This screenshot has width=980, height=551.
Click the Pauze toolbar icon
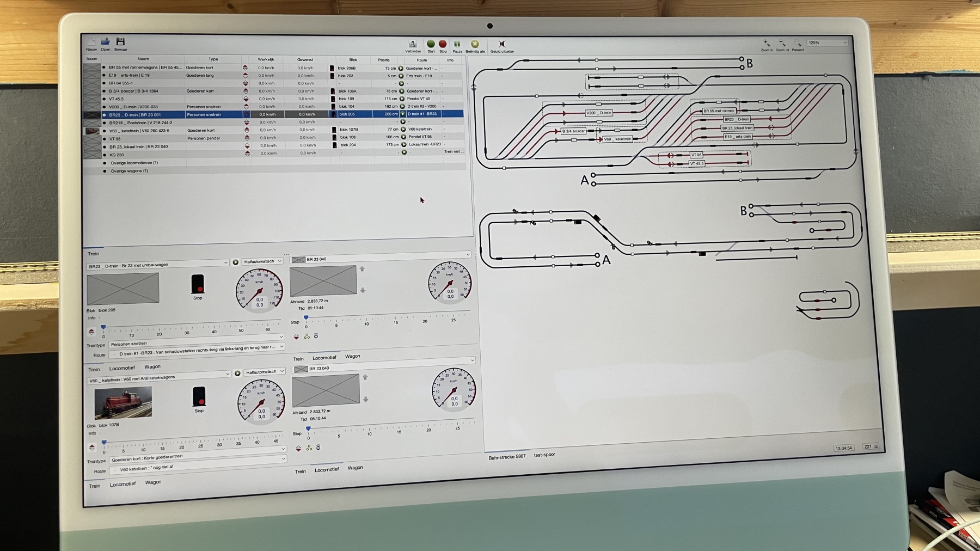[457, 44]
